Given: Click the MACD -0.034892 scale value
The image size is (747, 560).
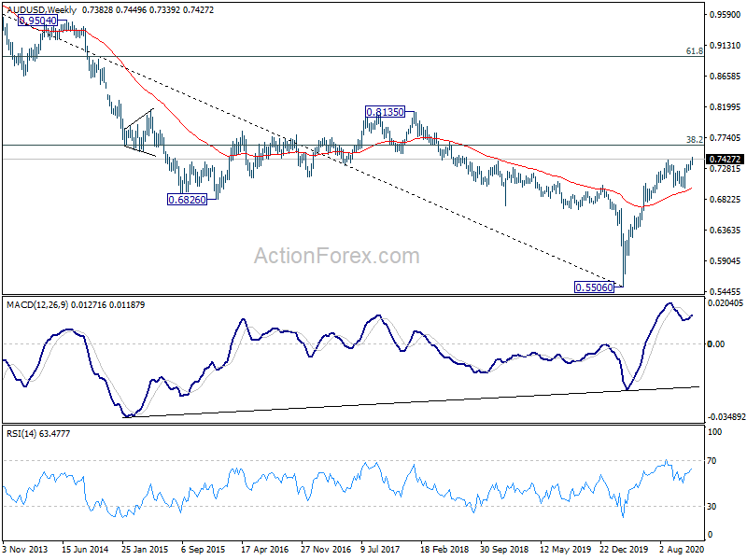Looking at the screenshot, I should tap(726, 417).
